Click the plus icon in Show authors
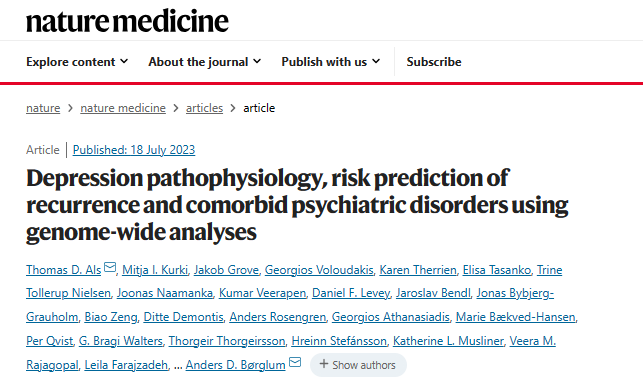Viewport: 643px width, 385px height. click(x=324, y=364)
